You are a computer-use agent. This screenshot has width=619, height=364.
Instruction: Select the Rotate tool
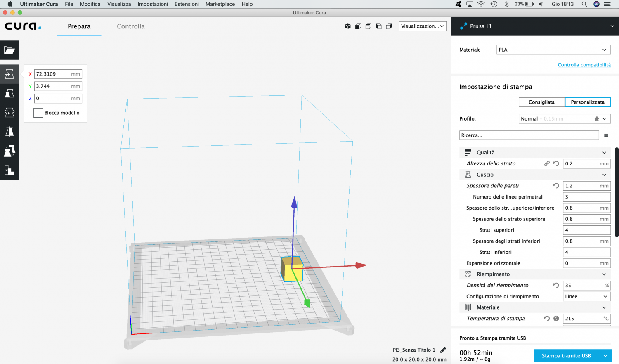point(9,112)
